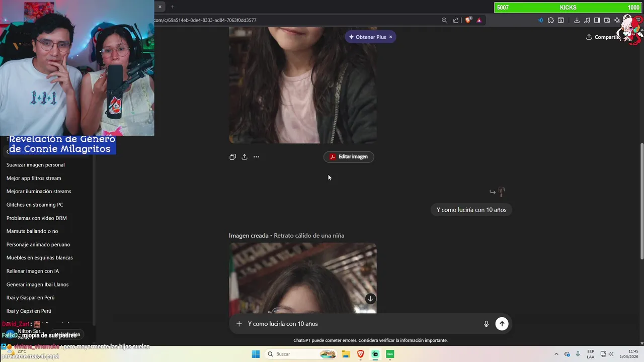Click 'Imagen creada' status label

[x=249, y=235]
